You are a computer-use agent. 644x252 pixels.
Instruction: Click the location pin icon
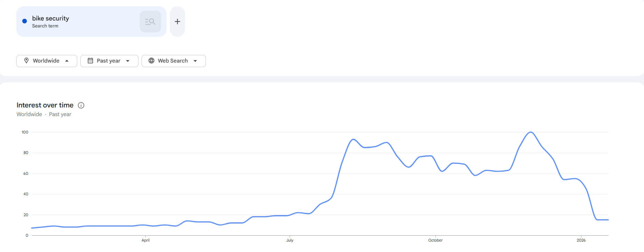[x=26, y=61]
